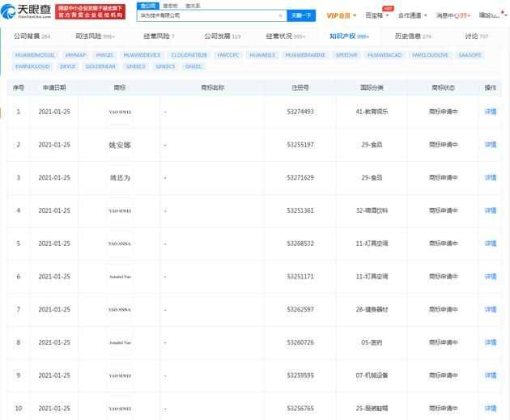Click the 姚安娜 trademark image

pos(120,145)
